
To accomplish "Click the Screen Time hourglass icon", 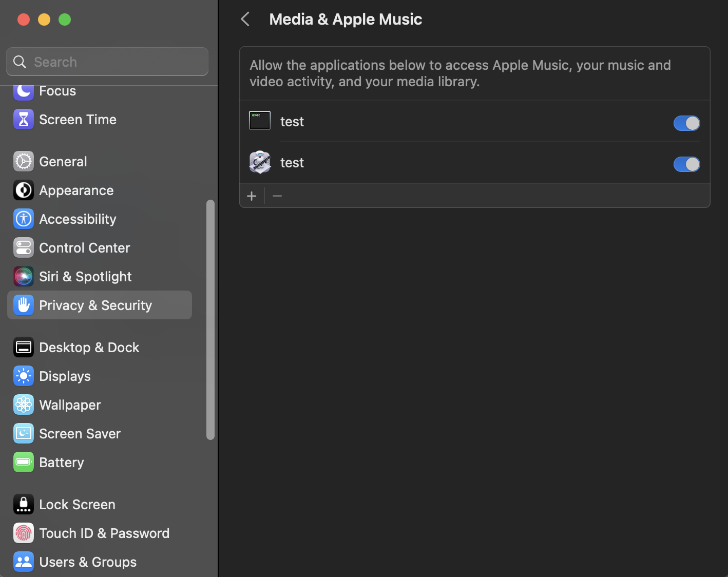I will (x=24, y=120).
